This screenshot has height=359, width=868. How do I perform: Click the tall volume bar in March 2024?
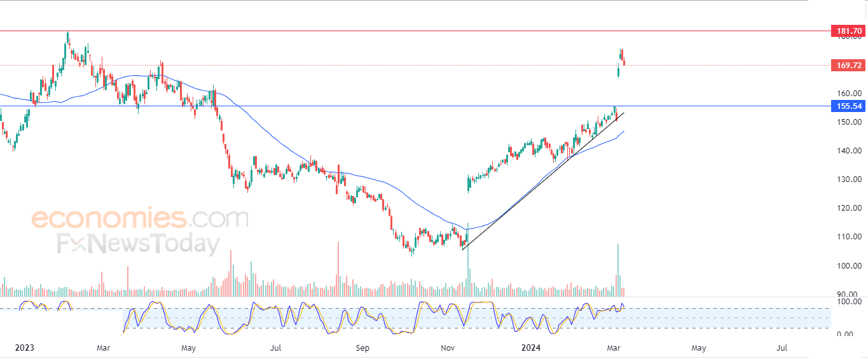point(617,271)
